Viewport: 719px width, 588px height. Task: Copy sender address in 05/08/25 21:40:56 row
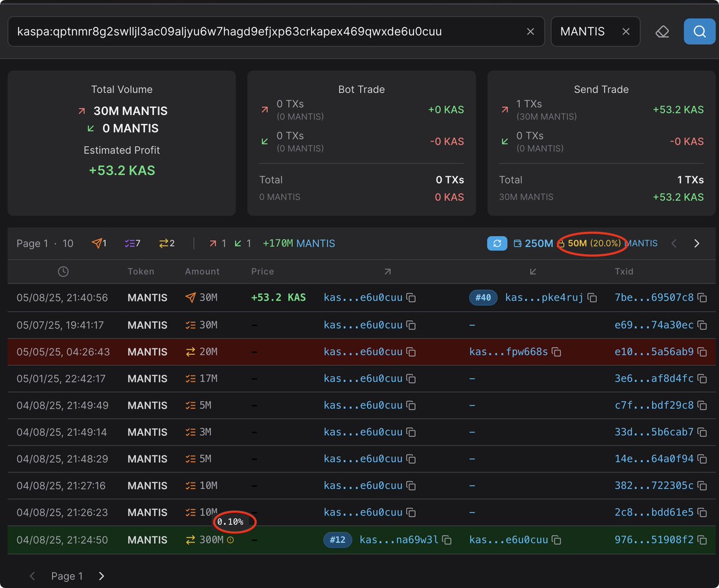[x=411, y=298]
